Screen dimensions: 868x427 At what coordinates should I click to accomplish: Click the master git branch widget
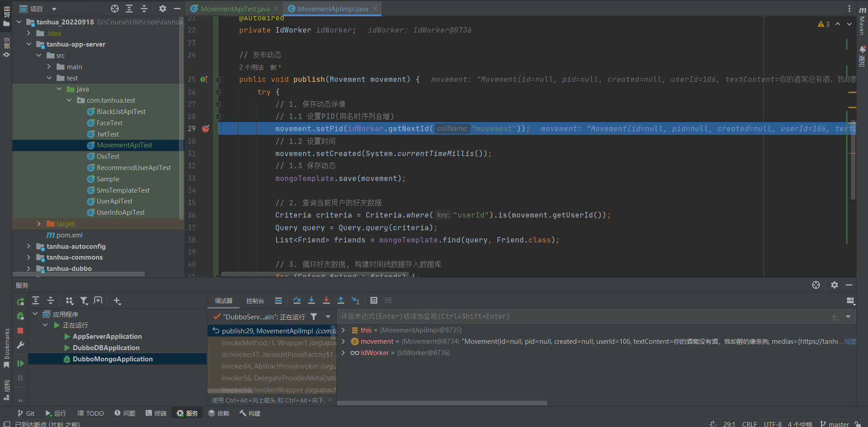835,424
